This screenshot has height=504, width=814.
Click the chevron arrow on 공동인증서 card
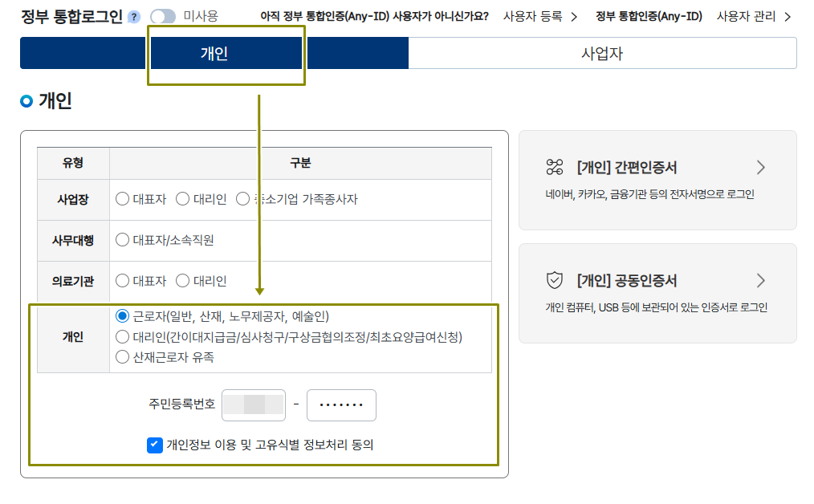pyautogui.click(x=761, y=280)
